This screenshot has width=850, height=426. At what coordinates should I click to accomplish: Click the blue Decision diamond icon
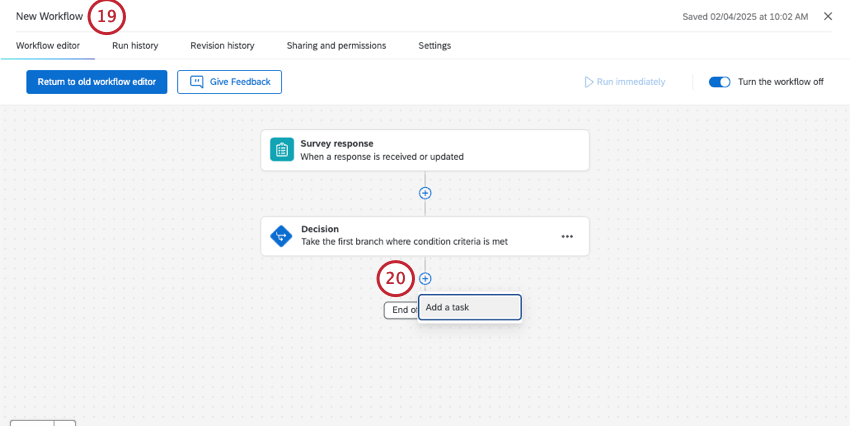click(281, 236)
